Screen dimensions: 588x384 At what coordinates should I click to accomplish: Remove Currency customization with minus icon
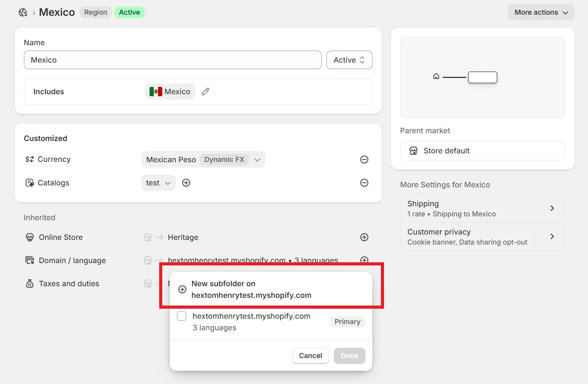pos(364,160)
